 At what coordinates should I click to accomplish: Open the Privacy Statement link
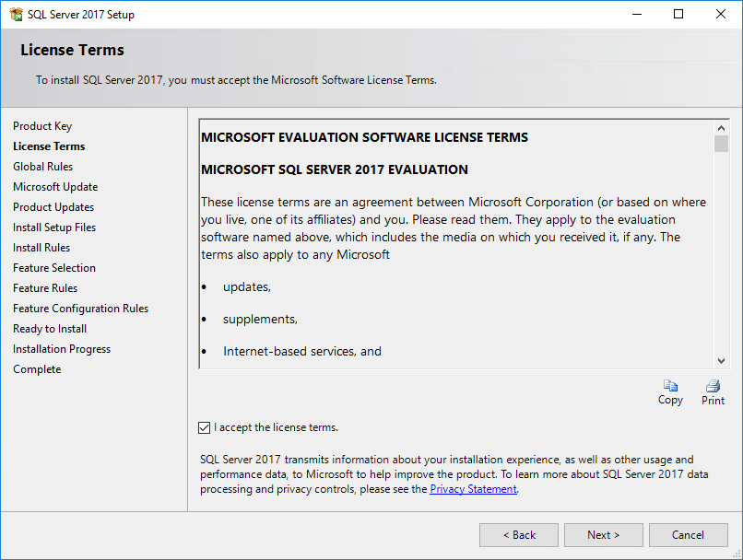[x=473, y=489]
